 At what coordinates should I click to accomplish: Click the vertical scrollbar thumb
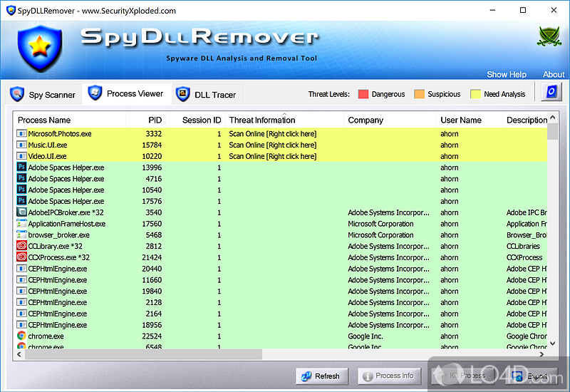(x=553, y=131)
